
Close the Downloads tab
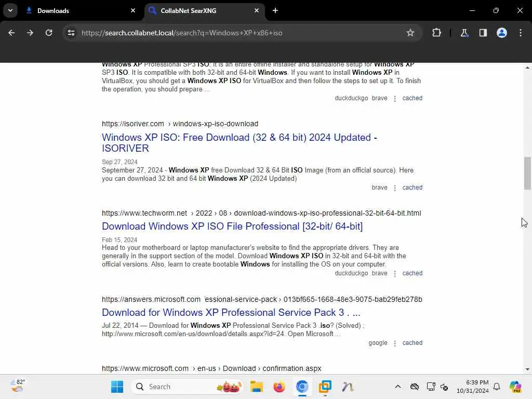[133, 10]
